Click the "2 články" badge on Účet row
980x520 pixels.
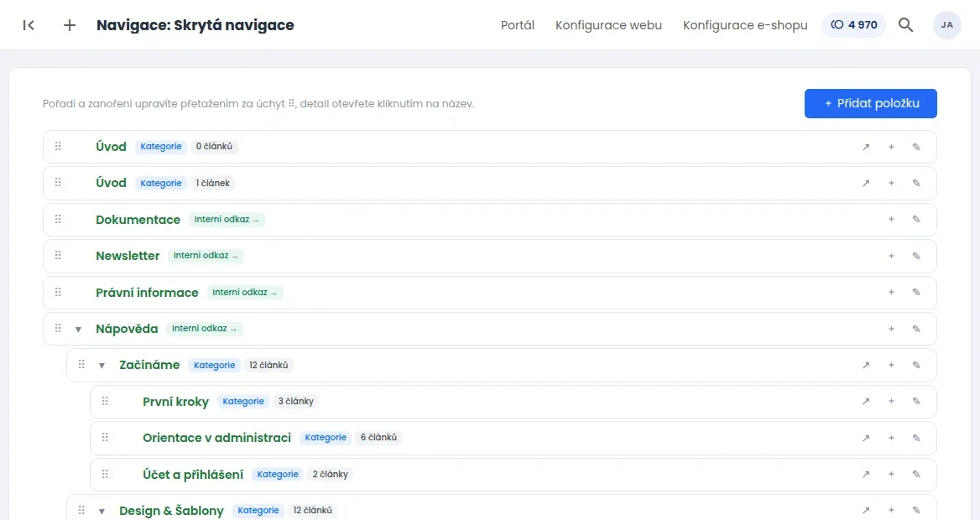[330, 475]
